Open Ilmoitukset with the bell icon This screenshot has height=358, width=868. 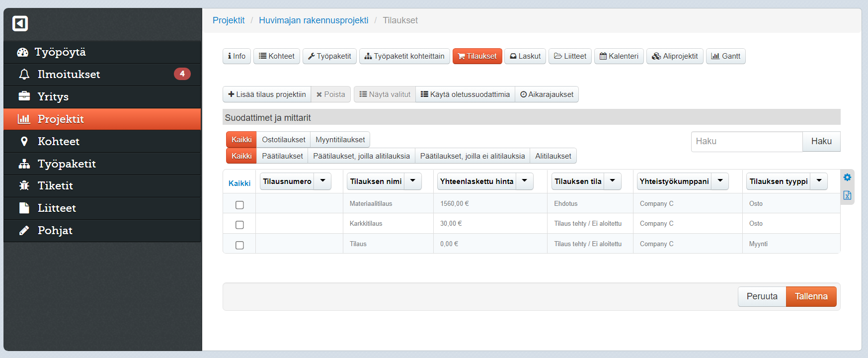[24, 74]
